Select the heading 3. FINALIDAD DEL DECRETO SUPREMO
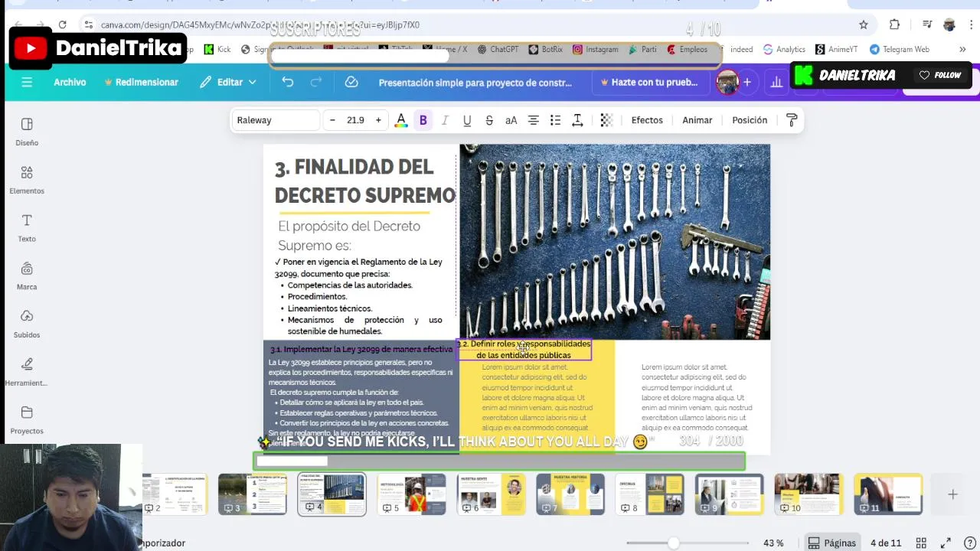 (x=365, y=181)
